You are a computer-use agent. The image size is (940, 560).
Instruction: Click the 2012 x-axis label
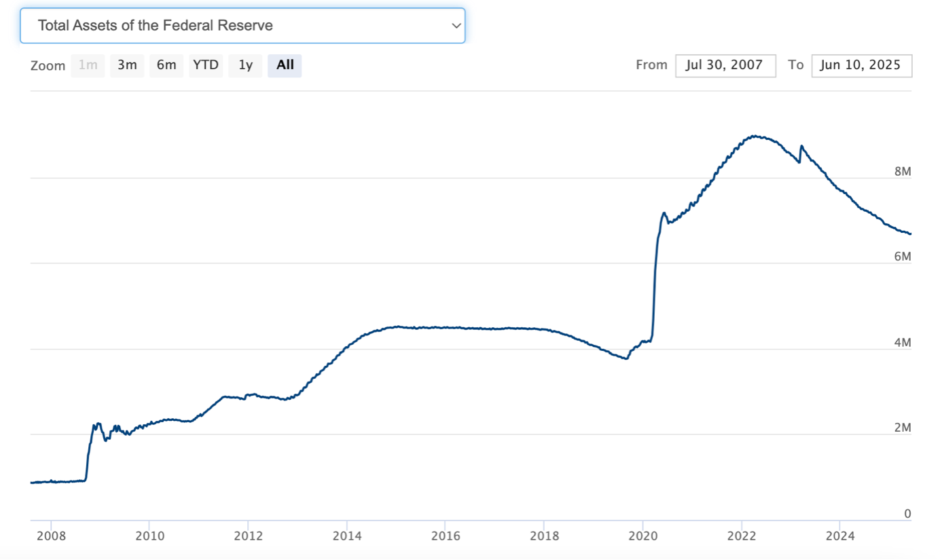click(248, 535)
